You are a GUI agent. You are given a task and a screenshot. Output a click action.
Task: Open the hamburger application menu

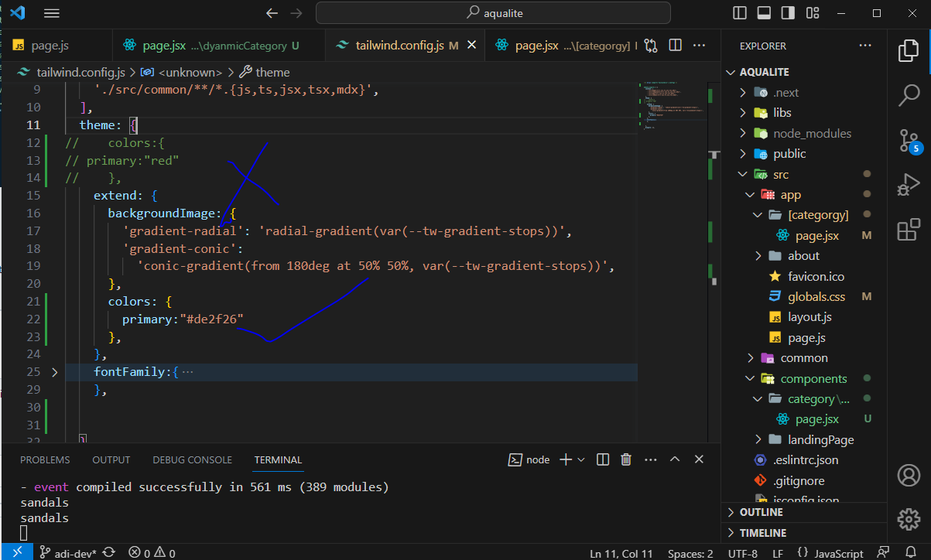[x=52, y=13]
